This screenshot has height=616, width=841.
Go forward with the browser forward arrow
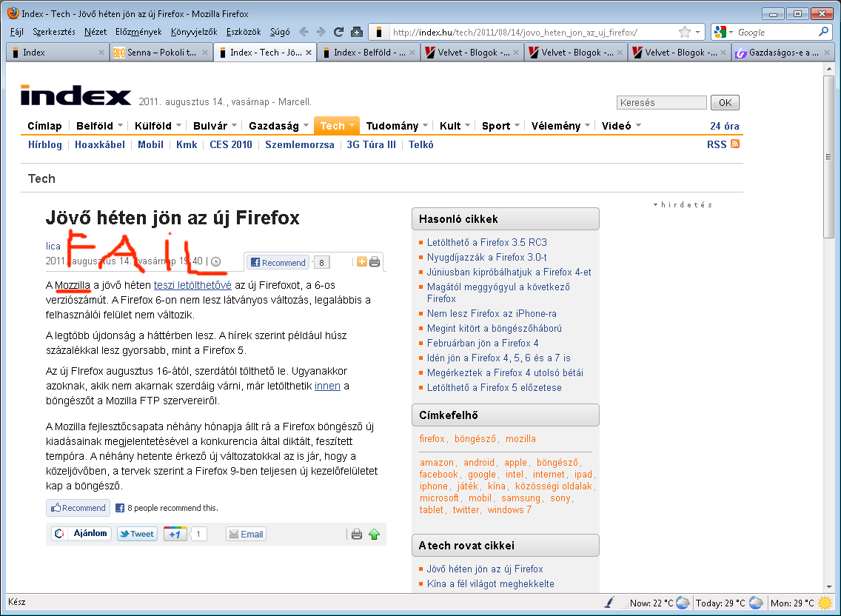(x=321, y=32)
